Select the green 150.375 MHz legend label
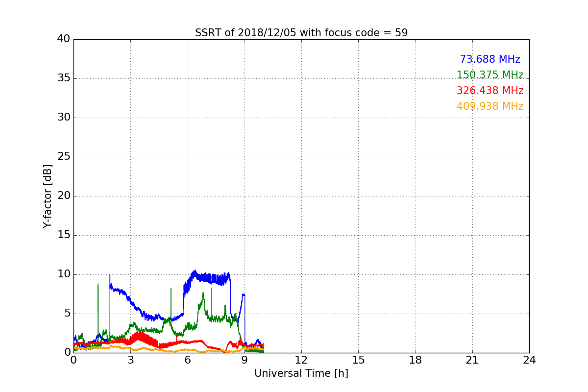 [x=490, y=75]
